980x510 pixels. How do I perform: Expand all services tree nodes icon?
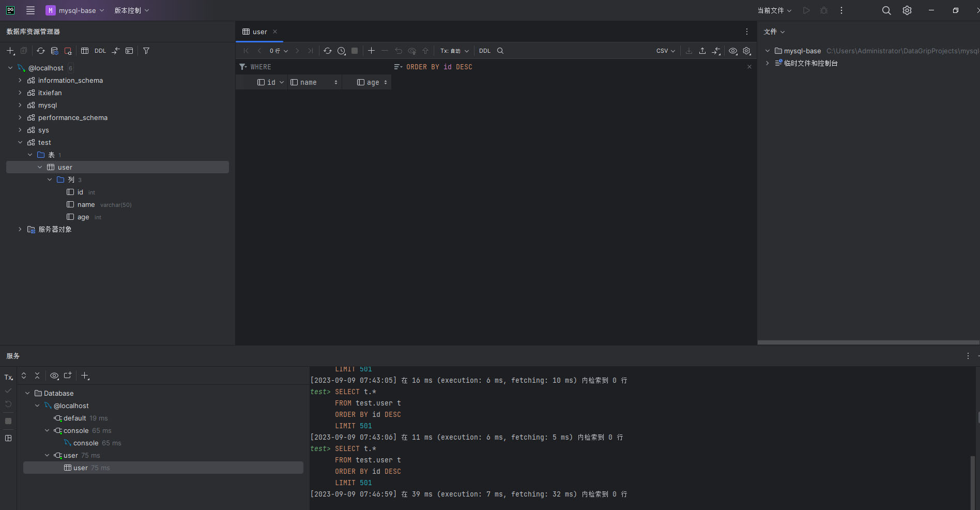click(x=24, y=376)
